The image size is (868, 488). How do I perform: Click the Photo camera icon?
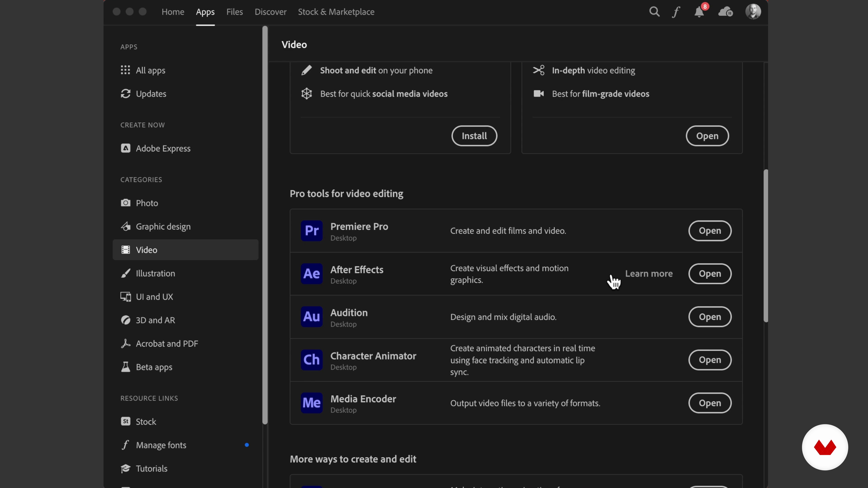tap(125, 203)
